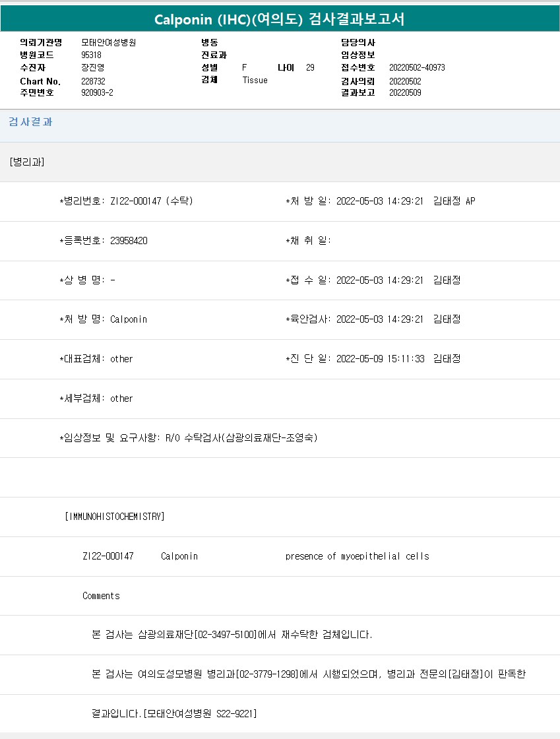Click the age value '29'
This screenshot has width=560, height=739.
(x=310, y=68)
